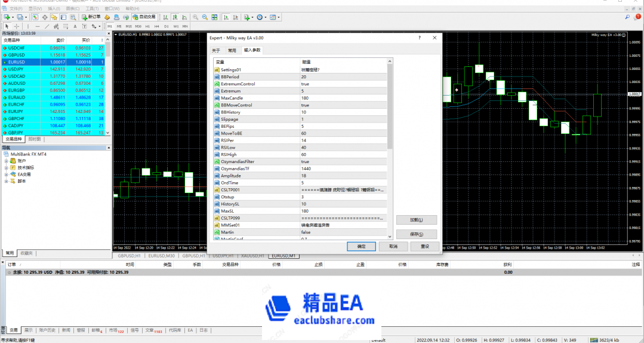Switch to the 关于 dialog tab
644x343 pixels.
pyautogui.click(x=215, y=50)
